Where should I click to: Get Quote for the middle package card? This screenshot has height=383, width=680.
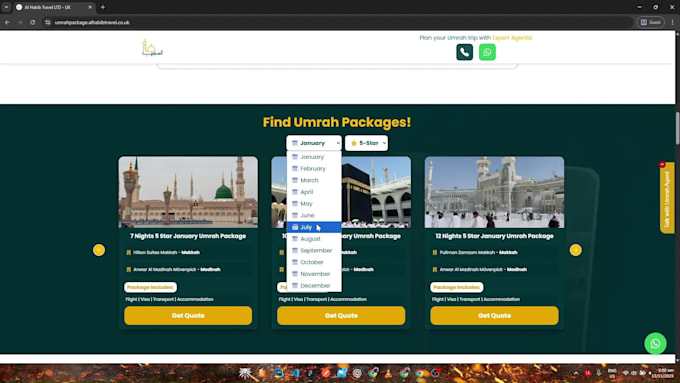pos(341,316)
